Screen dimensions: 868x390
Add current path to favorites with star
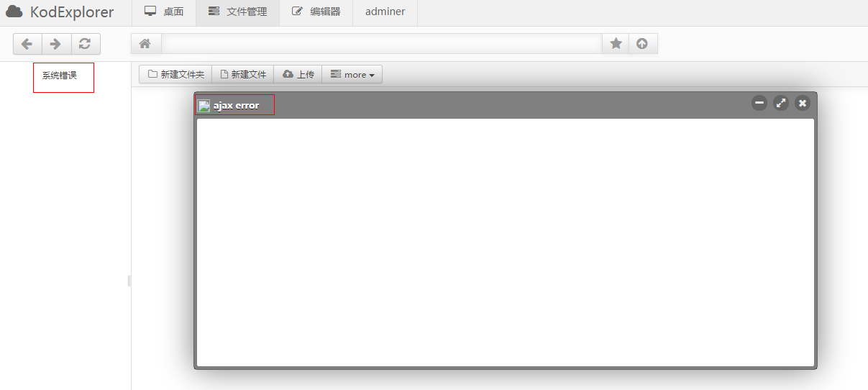pos(616,44)
